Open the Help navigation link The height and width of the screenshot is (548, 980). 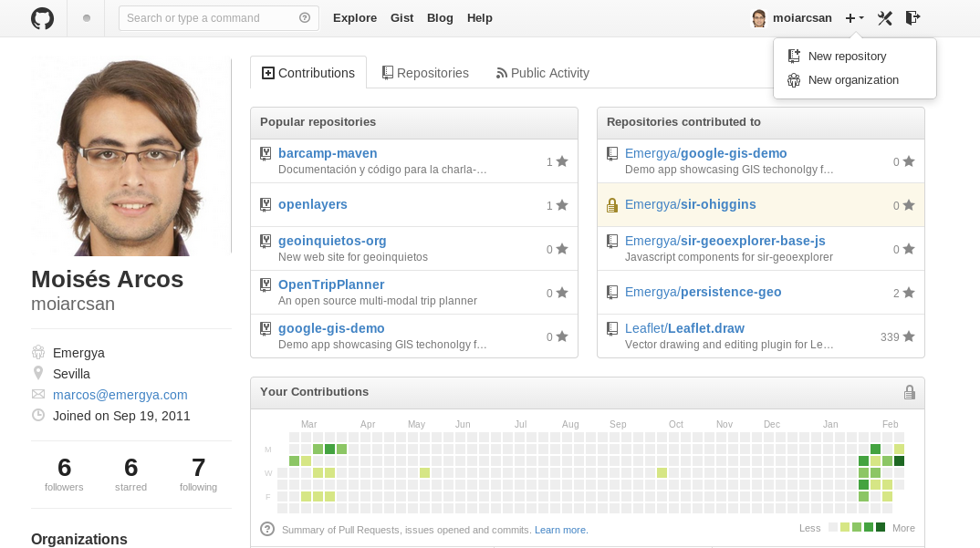point(479,18)
